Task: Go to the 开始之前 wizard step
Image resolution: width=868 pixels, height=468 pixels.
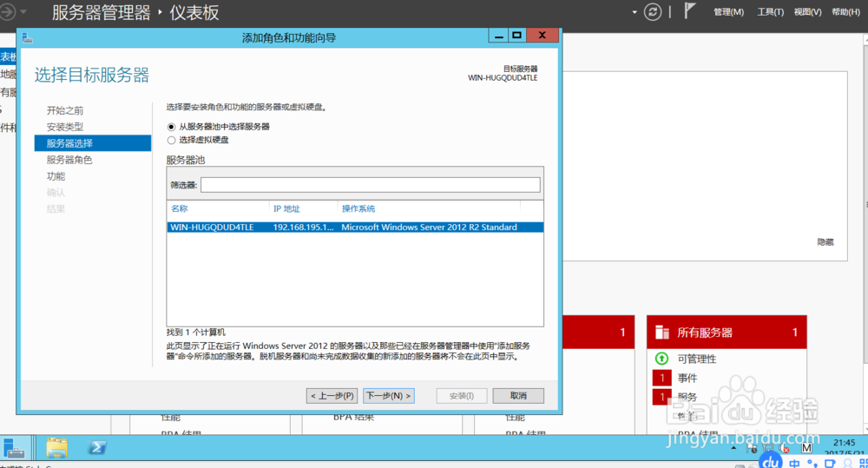Action: pyautogui.click(x=65, y=110)
